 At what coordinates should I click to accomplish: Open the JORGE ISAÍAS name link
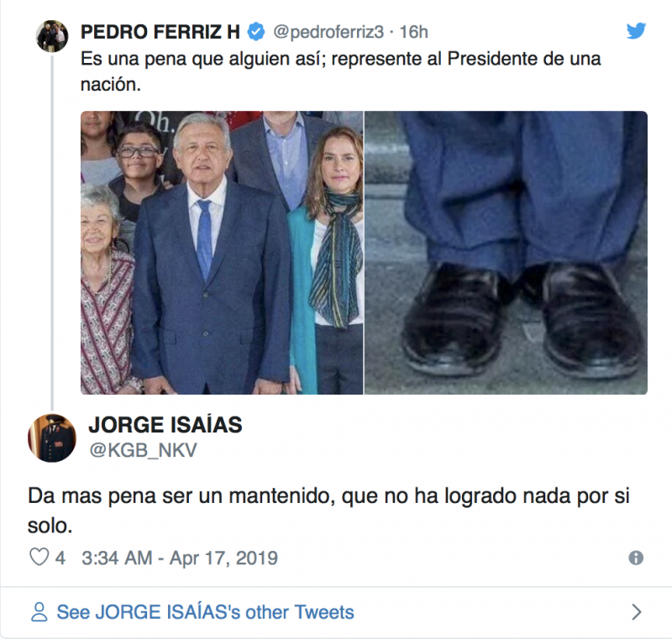[x=165, y=425]
